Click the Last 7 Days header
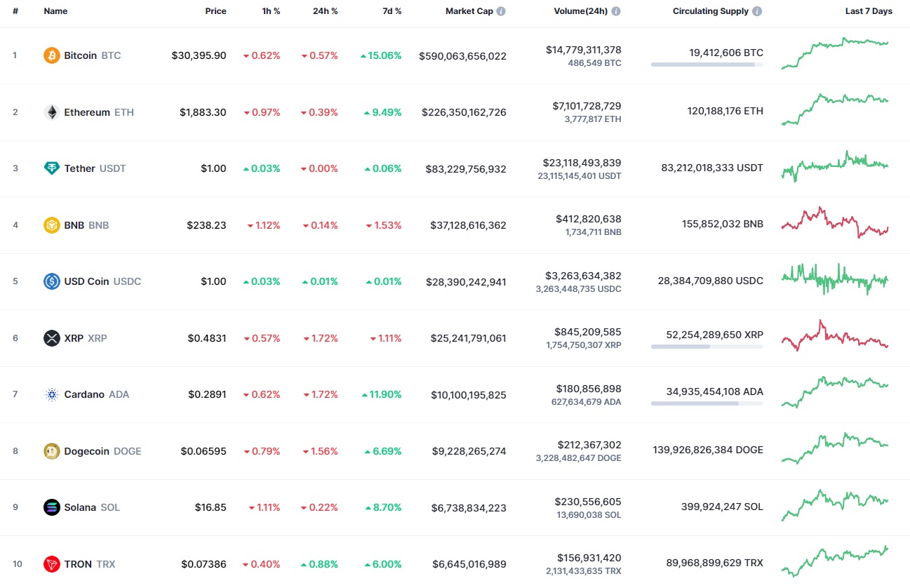This screenshot has height=588, width=910. [869, 11]
